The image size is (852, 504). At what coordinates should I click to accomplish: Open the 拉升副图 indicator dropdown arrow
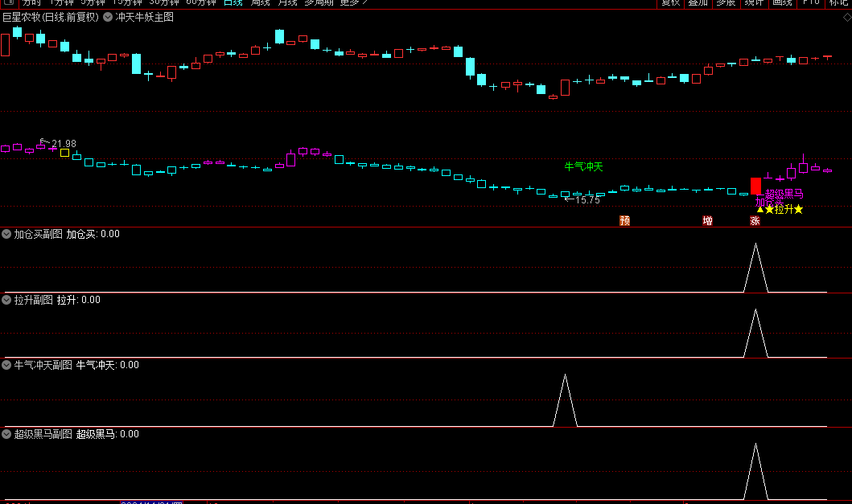[x=6, y=300]
